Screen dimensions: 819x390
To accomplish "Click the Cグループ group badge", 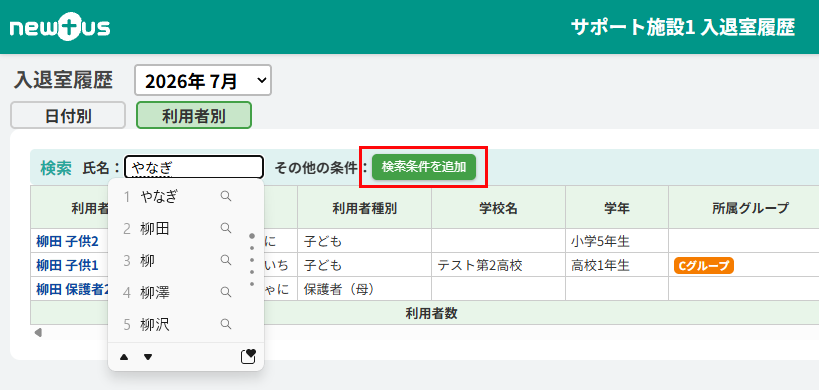I will [704, 266].
